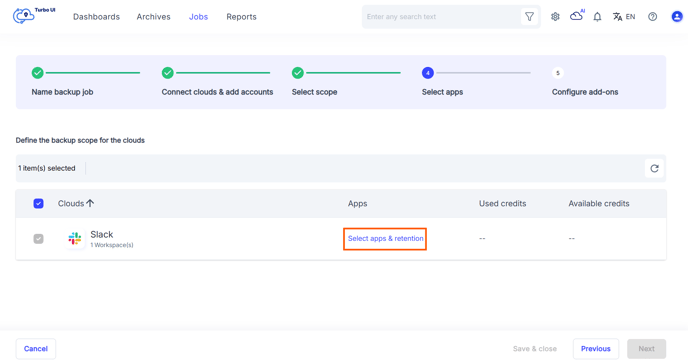Click the Connect clouds step checkmark
This screenshot has width=688, height=364.
point(168,73)
